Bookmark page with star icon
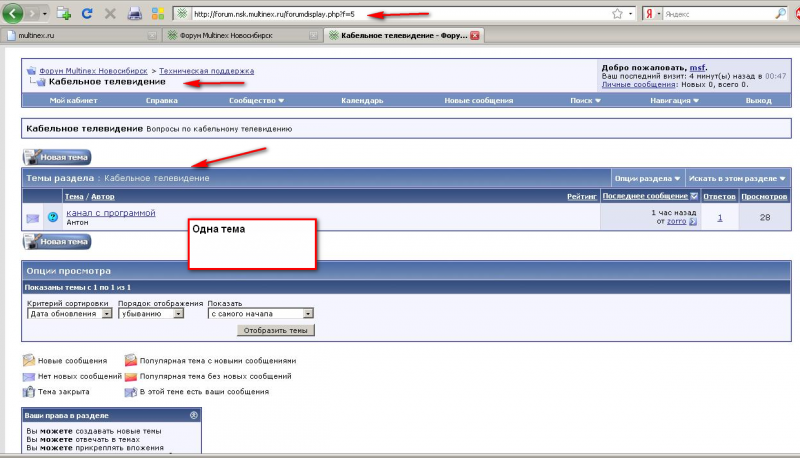Image resolution: width=800 pixels, height=458 pixels. (617, 14)
